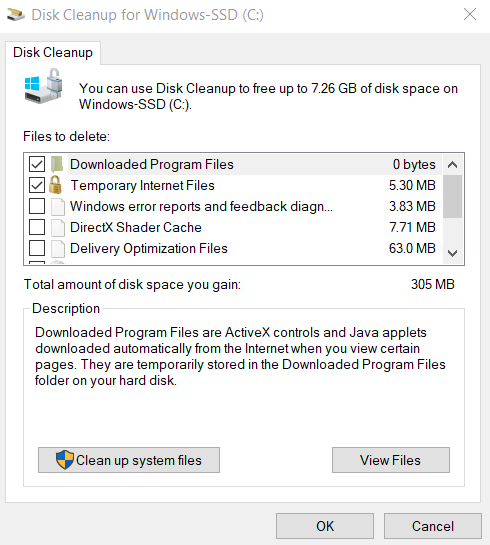490x545 pixels.
Task: Uncheck the Downloaded Program Files checkbox
Action: click(x=37, y=164)
